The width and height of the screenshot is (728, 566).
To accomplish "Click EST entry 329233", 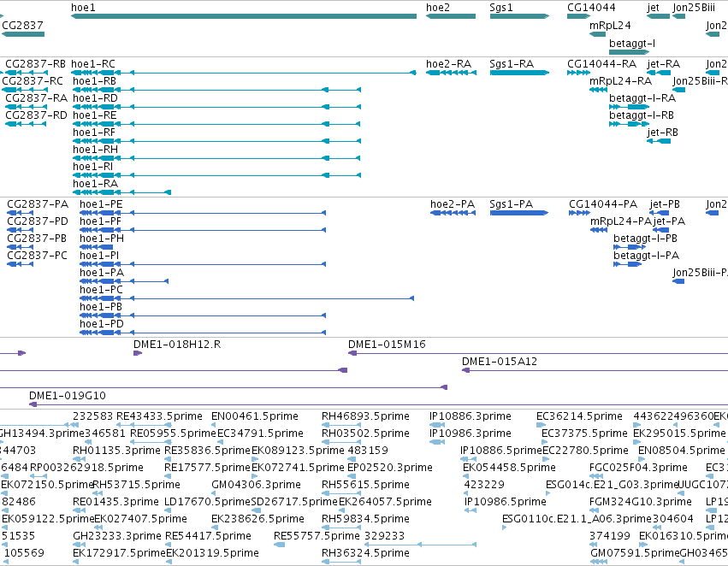I will point(385,536).
